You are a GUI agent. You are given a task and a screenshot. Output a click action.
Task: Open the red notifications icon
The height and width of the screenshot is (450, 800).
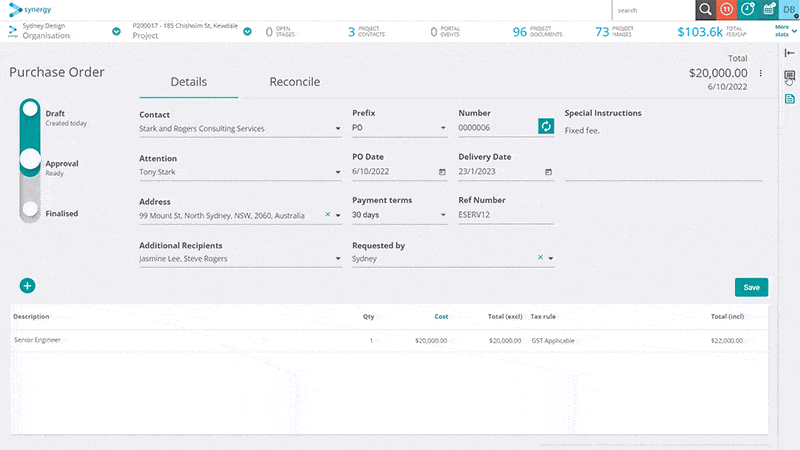tap(727, 10)
